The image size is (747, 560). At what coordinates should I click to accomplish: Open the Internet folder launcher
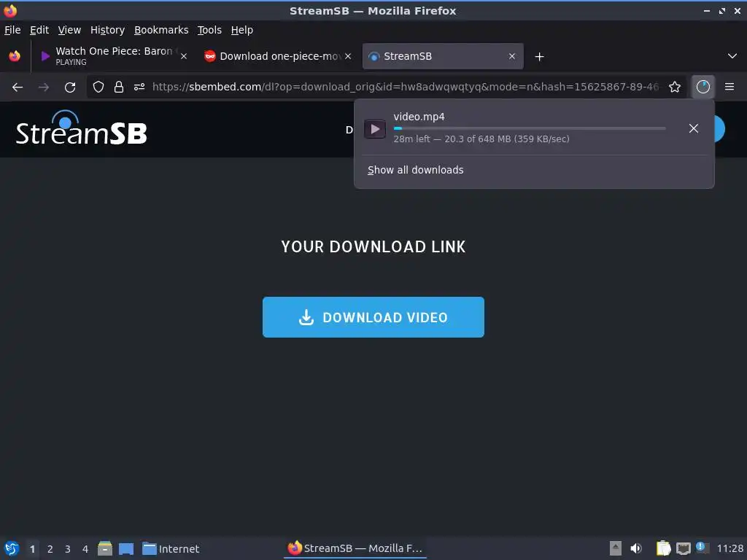[x=171, y=548]
